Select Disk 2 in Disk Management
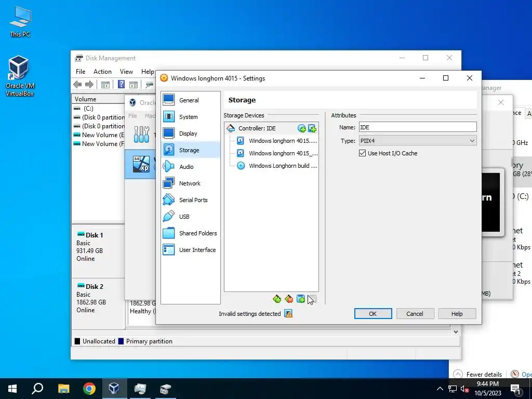532x399 pixels. tap(98, 303)
